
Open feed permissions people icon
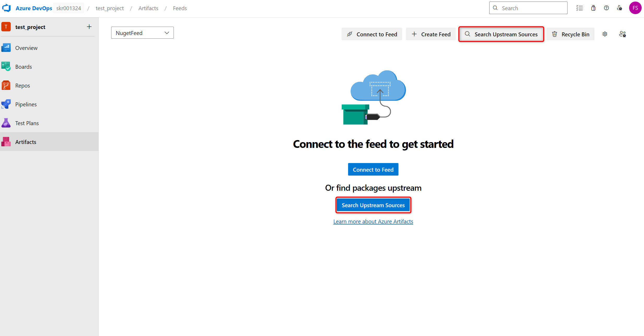(x=622, y=34)
